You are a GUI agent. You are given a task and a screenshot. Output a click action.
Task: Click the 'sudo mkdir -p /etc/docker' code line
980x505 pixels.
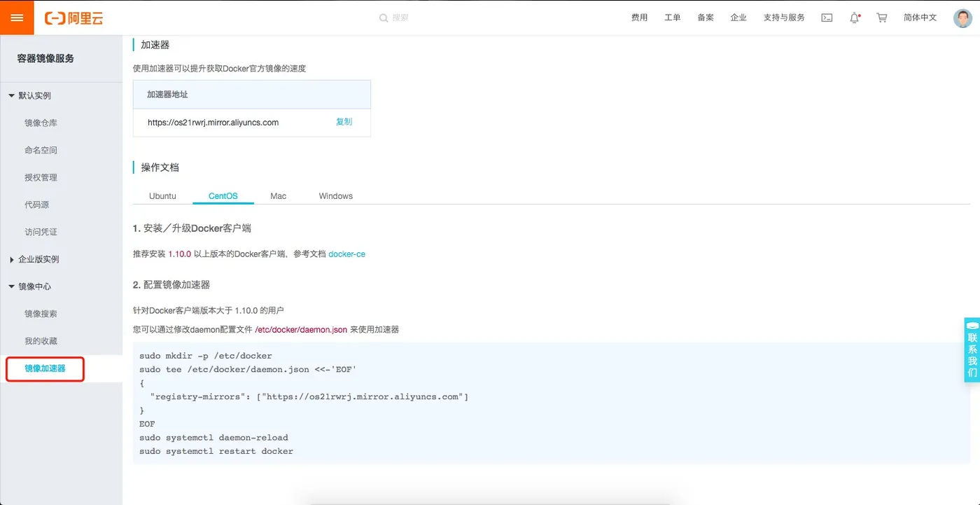click(205, 357)
